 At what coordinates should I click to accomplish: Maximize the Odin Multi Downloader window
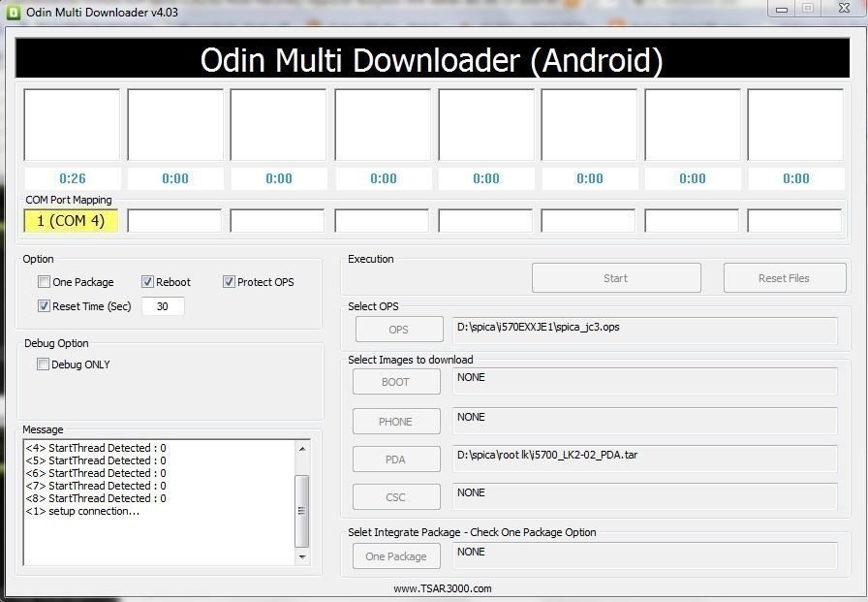[808, 9]
